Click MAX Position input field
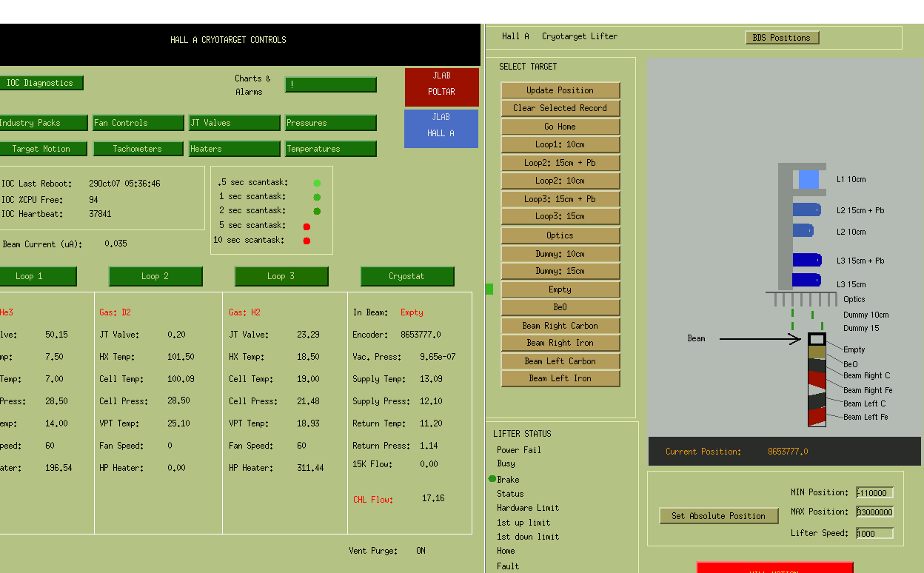The height and width of the screenshot is (573, 924). [x=874, y=512]
